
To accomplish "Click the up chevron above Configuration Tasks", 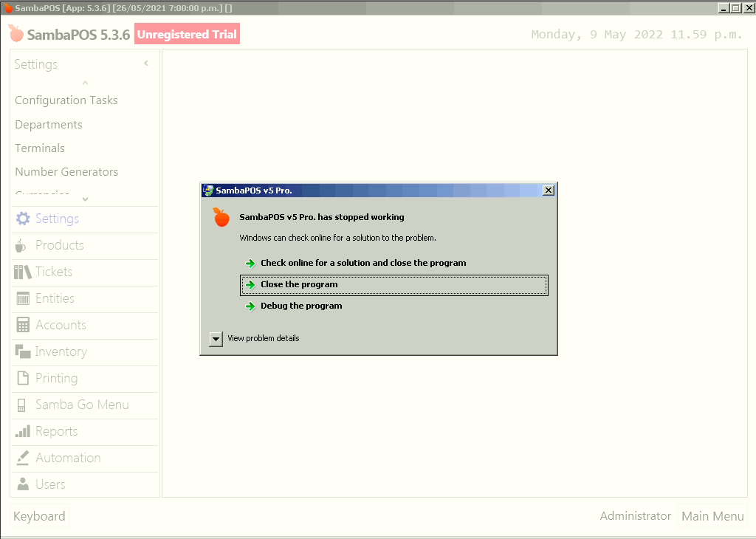I will coord(86,83).
